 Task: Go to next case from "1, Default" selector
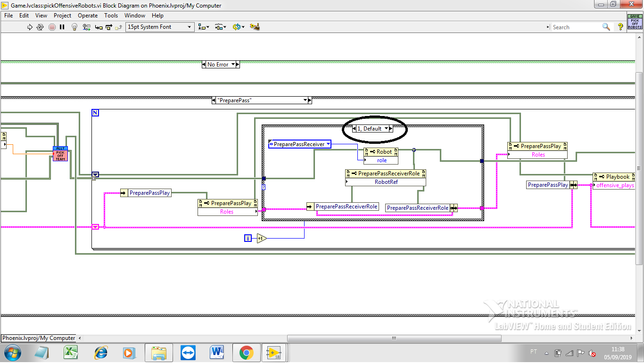(x=391, y=128)
